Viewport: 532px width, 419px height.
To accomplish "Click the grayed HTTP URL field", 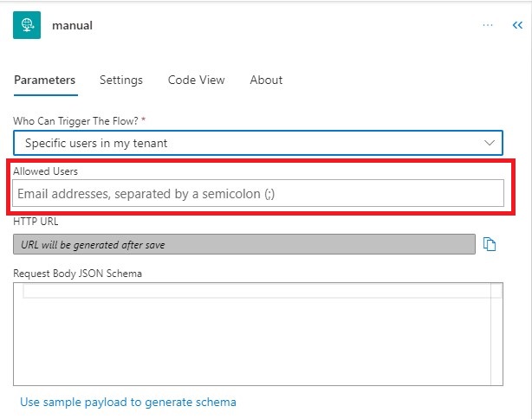I will pos(244,244).
